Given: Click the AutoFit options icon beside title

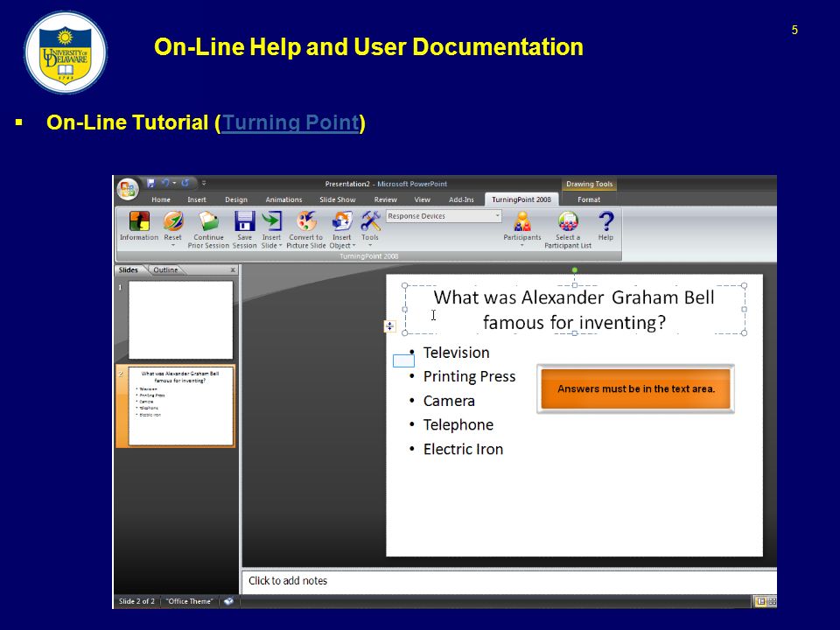Looking at the screenshot, I should coord(390,325).
